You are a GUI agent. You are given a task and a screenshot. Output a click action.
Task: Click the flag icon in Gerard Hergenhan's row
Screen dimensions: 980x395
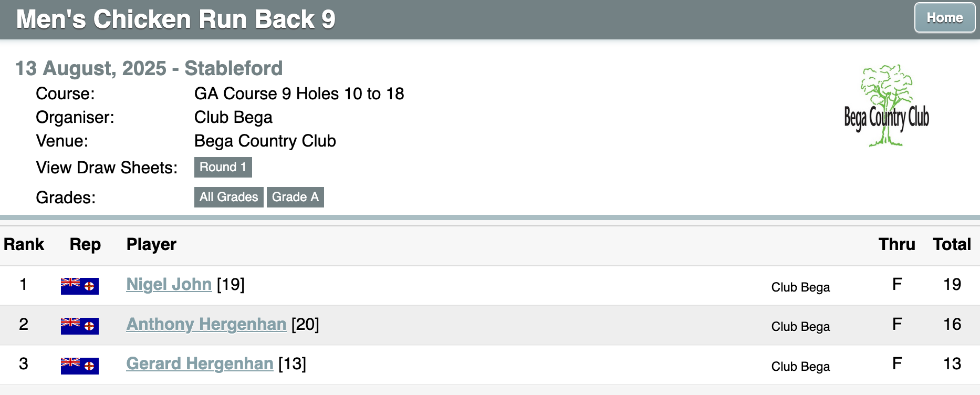[x=80, y=366]
